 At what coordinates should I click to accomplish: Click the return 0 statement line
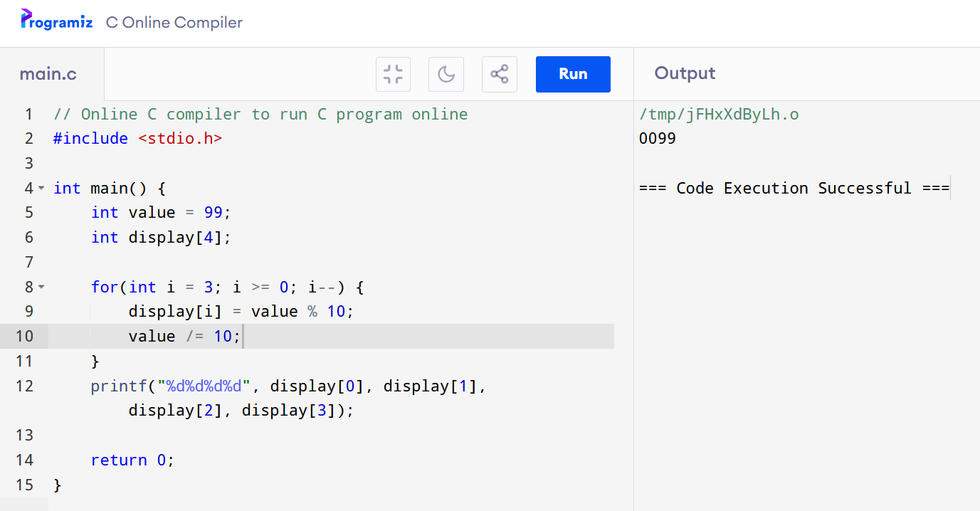(132, 460)
